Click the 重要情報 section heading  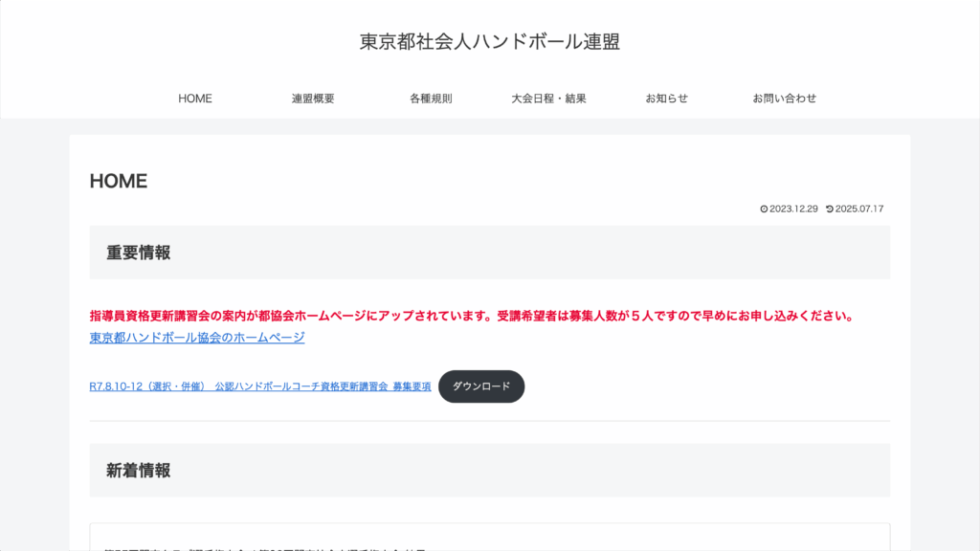coord(139,253)
